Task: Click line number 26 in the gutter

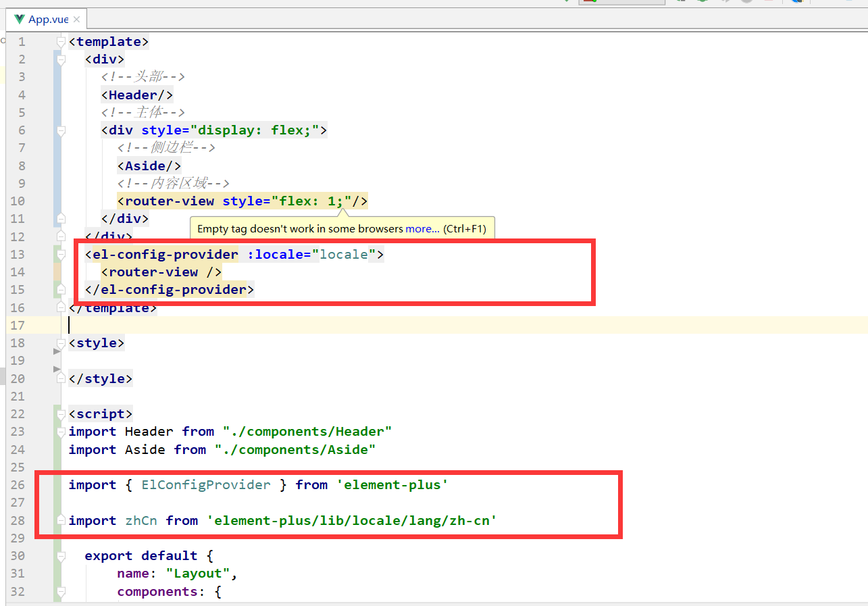Action: point(18,484)
